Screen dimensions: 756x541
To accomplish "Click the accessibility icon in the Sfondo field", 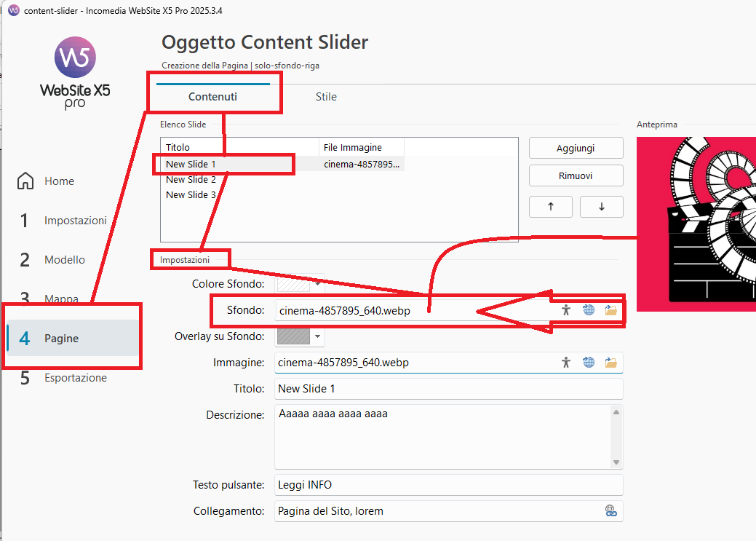I will tap(566, 310).
